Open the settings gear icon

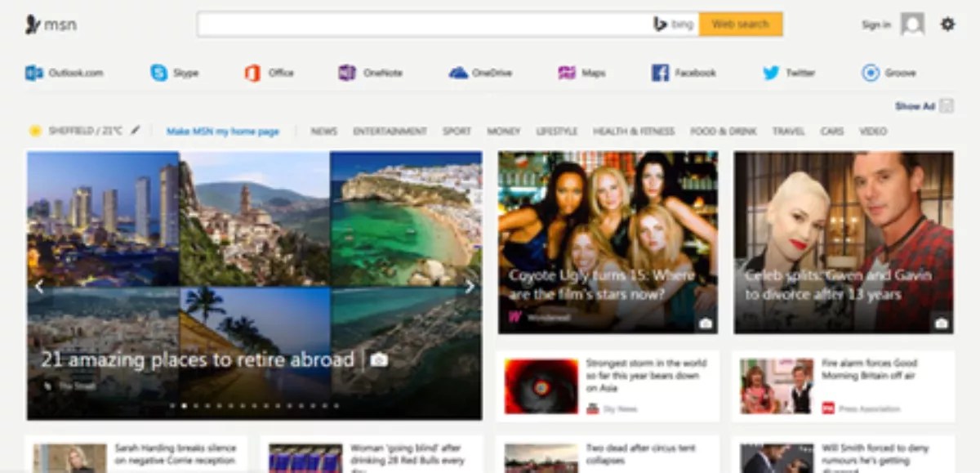coord(947,25)
